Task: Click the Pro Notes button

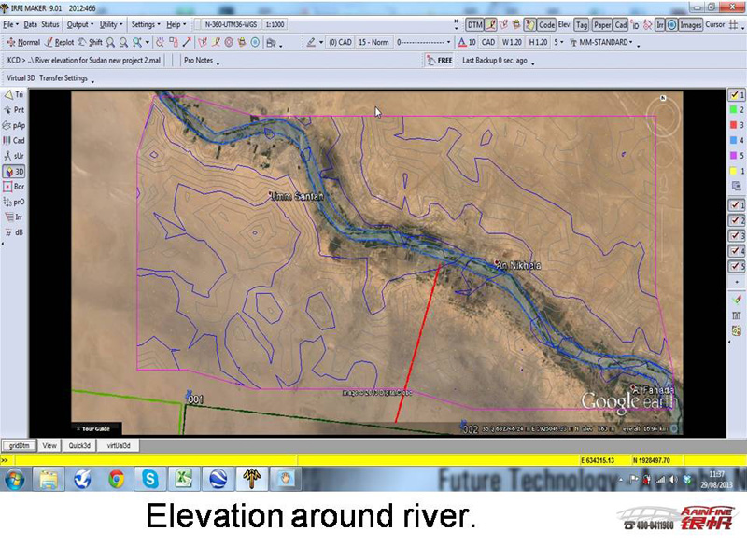Action: coord(200,60)
